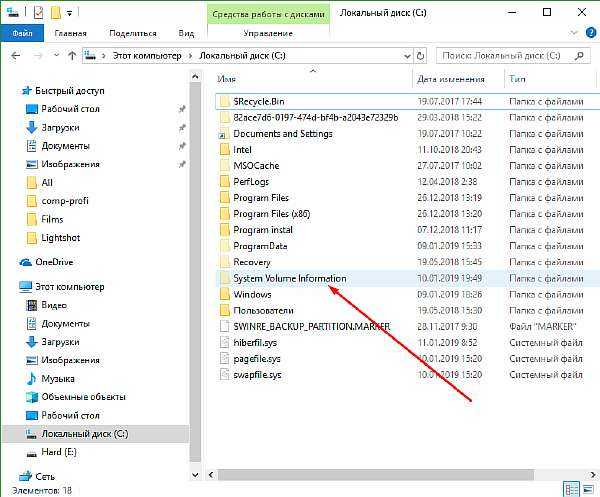Select the Пользователи folder icon

(x=224, y=310)
